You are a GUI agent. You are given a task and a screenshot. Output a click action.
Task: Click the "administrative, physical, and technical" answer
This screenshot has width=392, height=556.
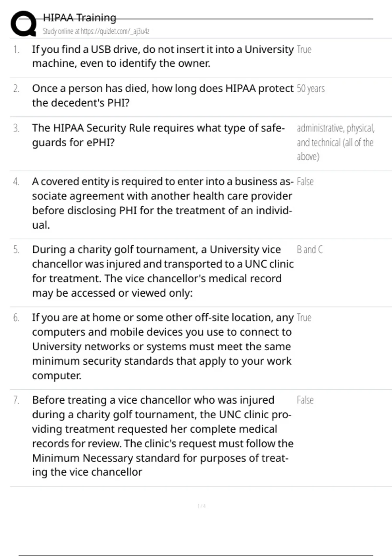pos(335,142)
